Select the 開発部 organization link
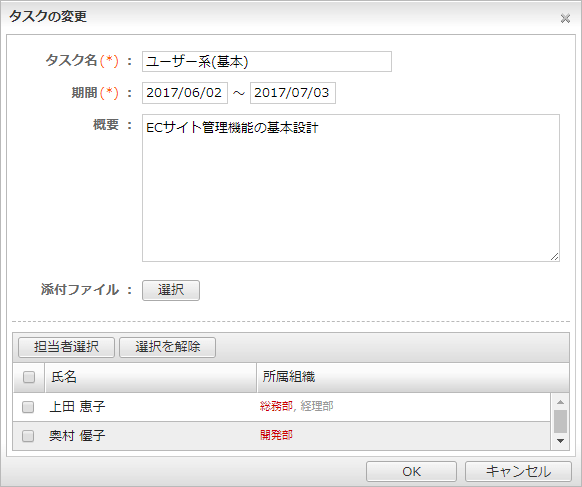The height and width of the screenshot is (487, 582). 276,435
